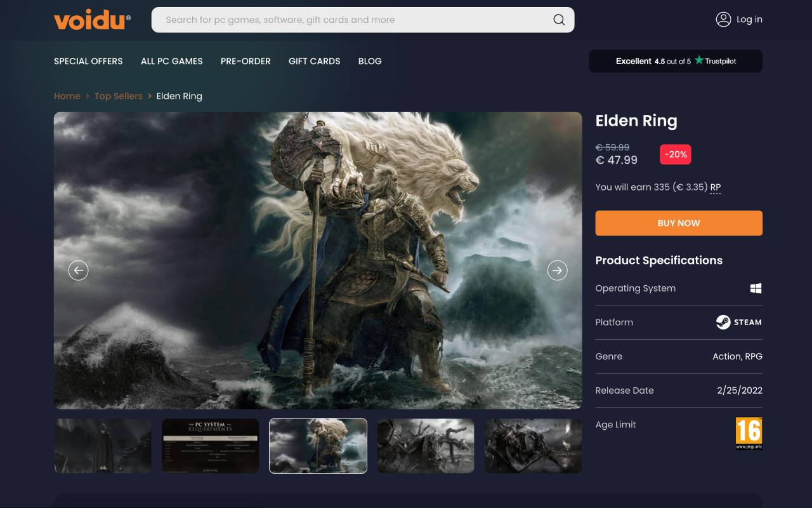The width and height of the screenshot is (812, 508).
Task: Click the € 47.99 price
Action: 617,160
